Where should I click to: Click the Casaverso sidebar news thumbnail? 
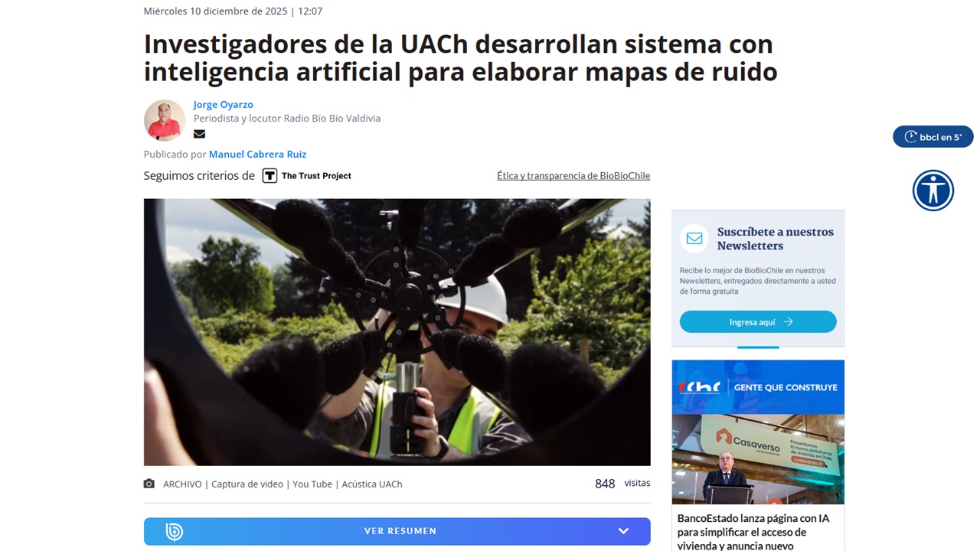758,459
